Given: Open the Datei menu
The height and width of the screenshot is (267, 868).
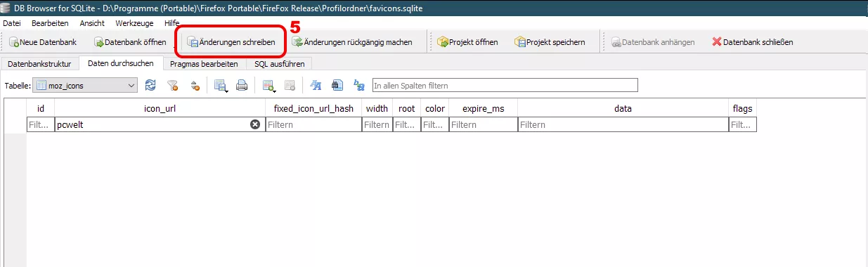Looking at the screenshot, I should point(12,23).
